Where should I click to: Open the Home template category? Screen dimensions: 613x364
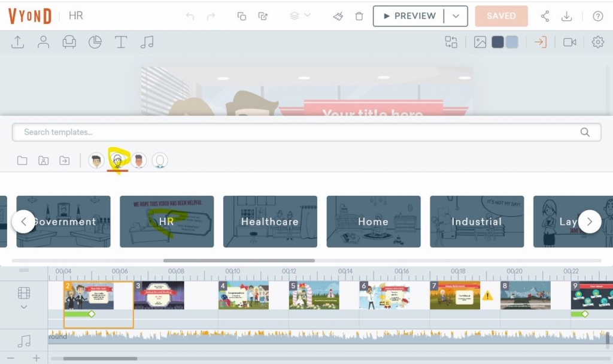(374, 222)
